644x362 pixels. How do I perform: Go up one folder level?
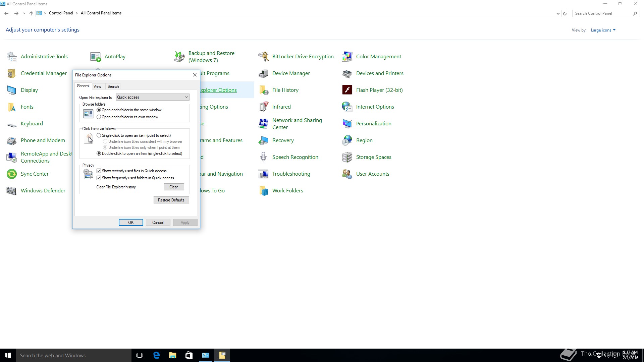click(31, 13)
